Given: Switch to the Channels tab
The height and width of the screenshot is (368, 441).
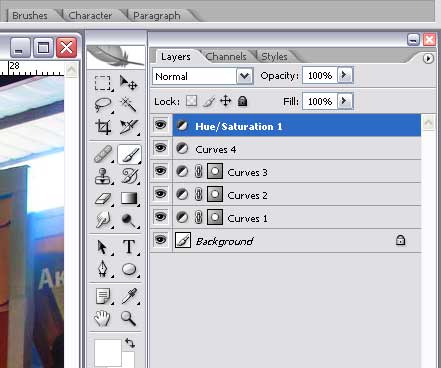Looking at the screenshot, I should [x=226, y=57].
